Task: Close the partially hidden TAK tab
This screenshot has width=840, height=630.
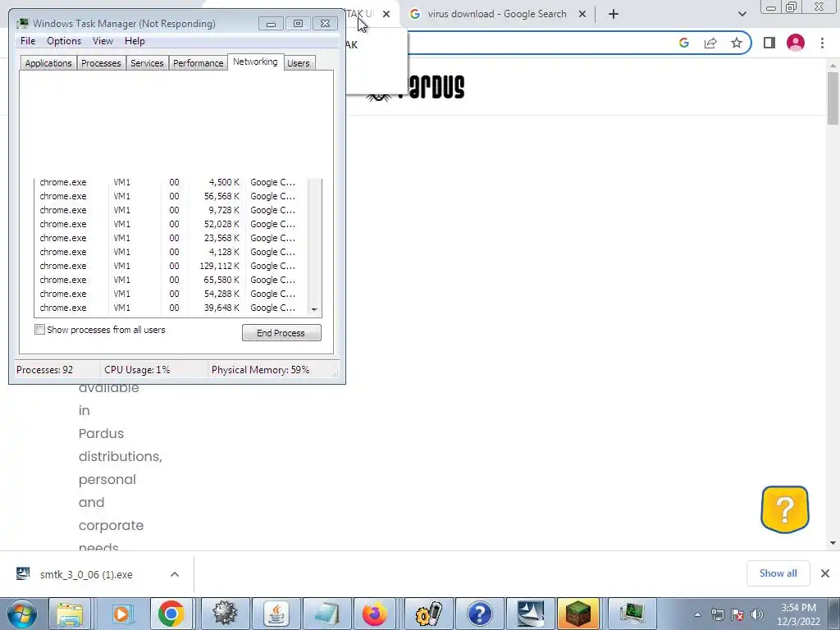Action: (386, 14)
